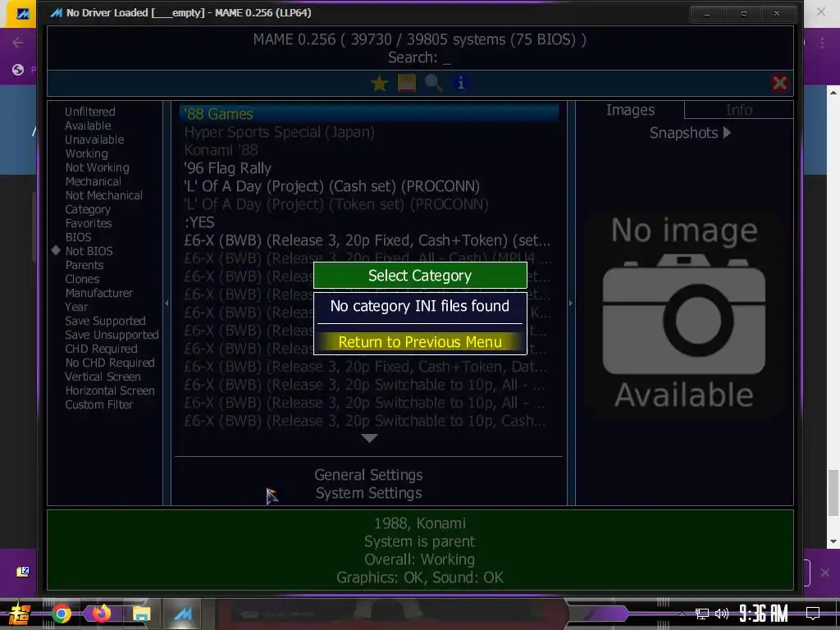Click the blue info icon
The height and width of the screenshot is (630, 840).
pyautogui.click(x=460, y=83)
